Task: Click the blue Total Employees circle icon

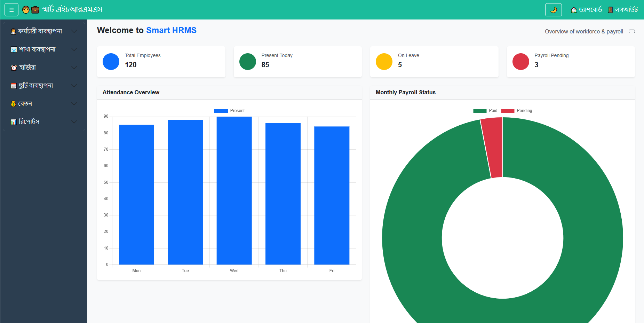Action: coord(111,62)
